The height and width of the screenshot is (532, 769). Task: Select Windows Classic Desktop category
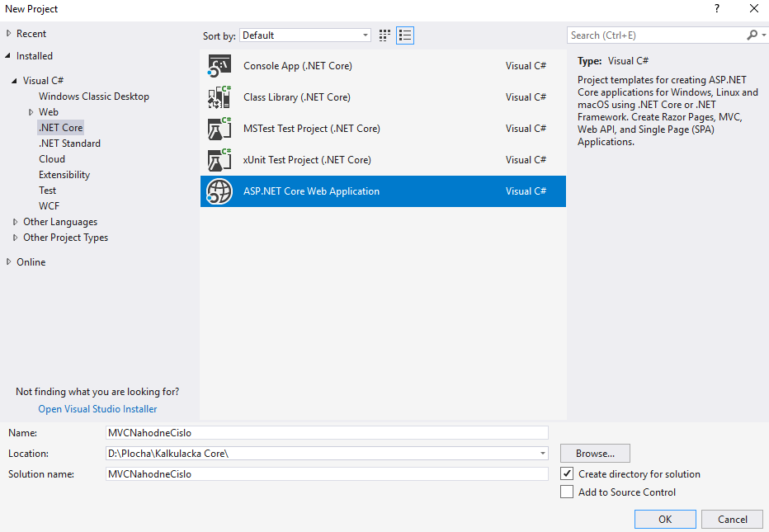[94, 97]
